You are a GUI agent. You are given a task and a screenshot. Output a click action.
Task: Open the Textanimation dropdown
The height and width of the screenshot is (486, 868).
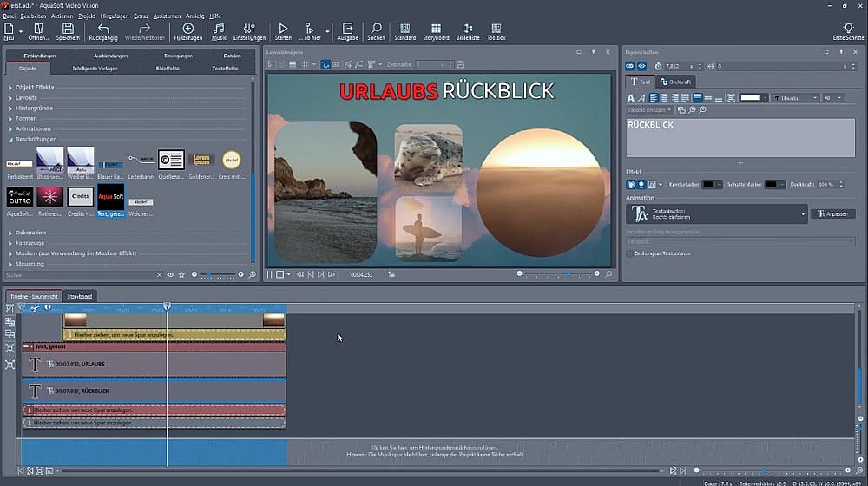[718, 213]
